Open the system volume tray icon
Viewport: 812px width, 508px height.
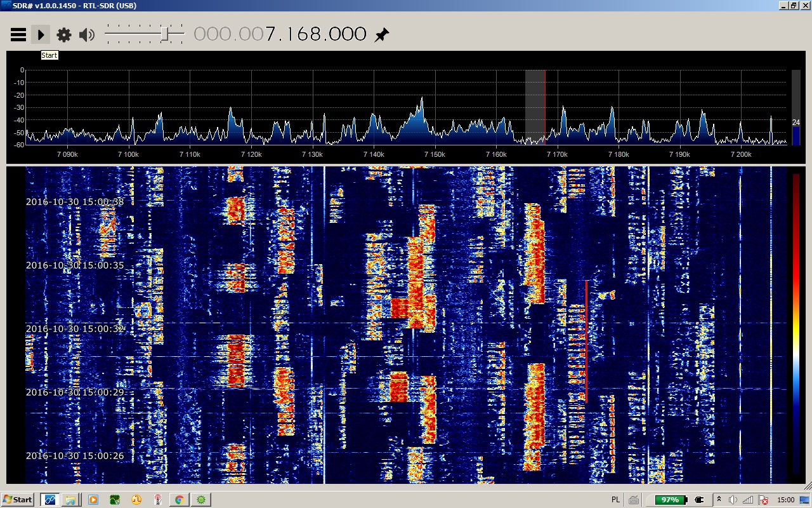click(733, 500)
